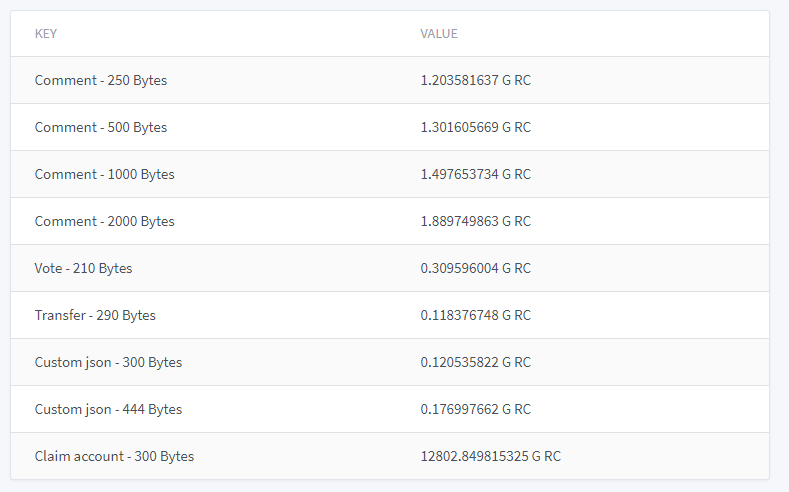Click the KEY column header
This screenshot has width=789, height=492.
(x=46, y=34)
